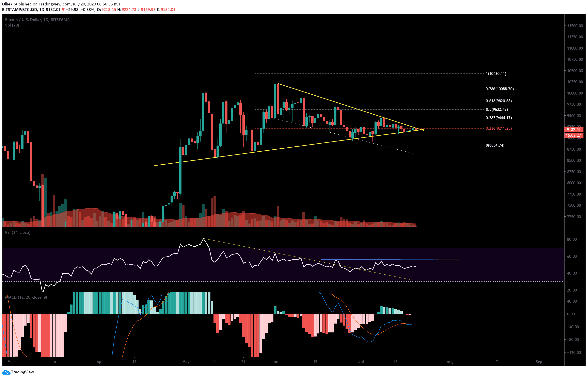Click the RSI (14, close) indicator label
This screenshot has width=588, height=378.
(18, 232)
